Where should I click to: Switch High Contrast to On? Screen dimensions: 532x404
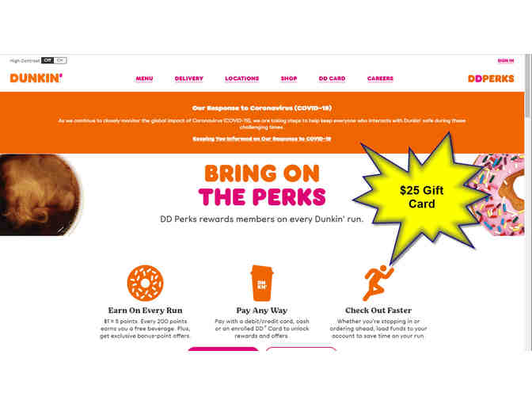(x=60, y=60)
